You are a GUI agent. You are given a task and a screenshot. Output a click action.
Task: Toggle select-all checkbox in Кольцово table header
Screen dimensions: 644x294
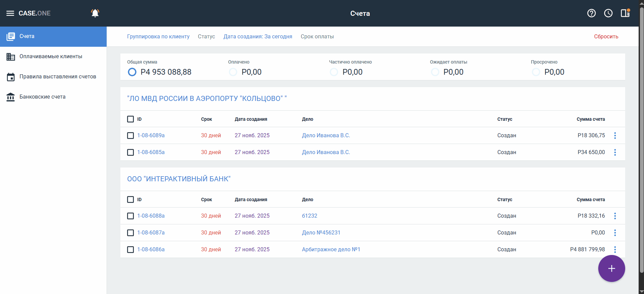[x=130, y=119]
